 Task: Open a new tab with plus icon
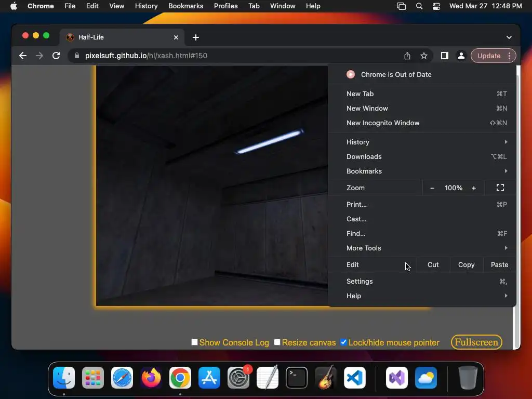tap(196, 37)
